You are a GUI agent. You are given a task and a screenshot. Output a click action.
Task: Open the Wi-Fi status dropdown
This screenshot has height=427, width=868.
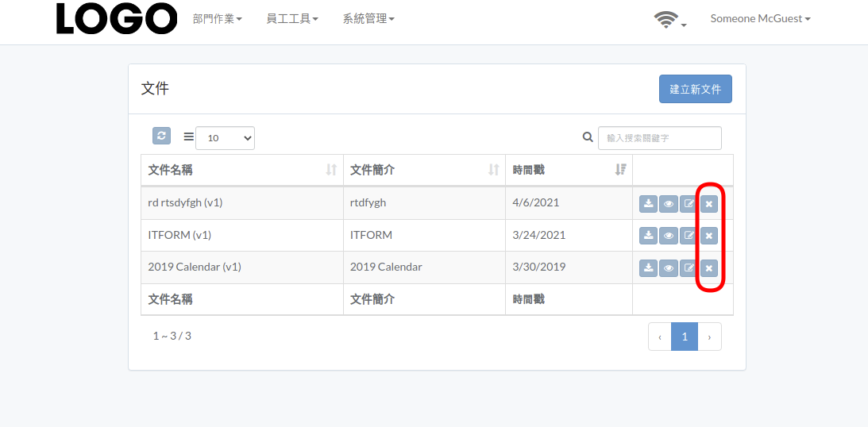pyautogui.click(x=670, y=20)
